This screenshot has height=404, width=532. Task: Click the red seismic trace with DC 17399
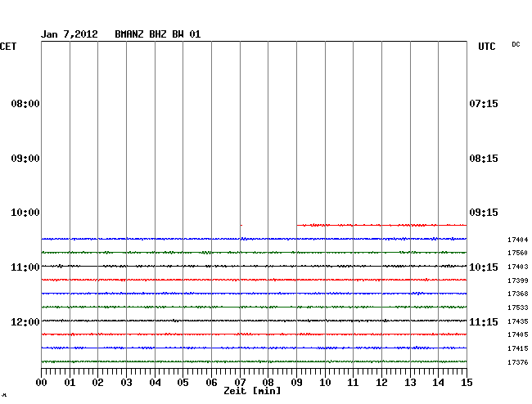[254, 280]
